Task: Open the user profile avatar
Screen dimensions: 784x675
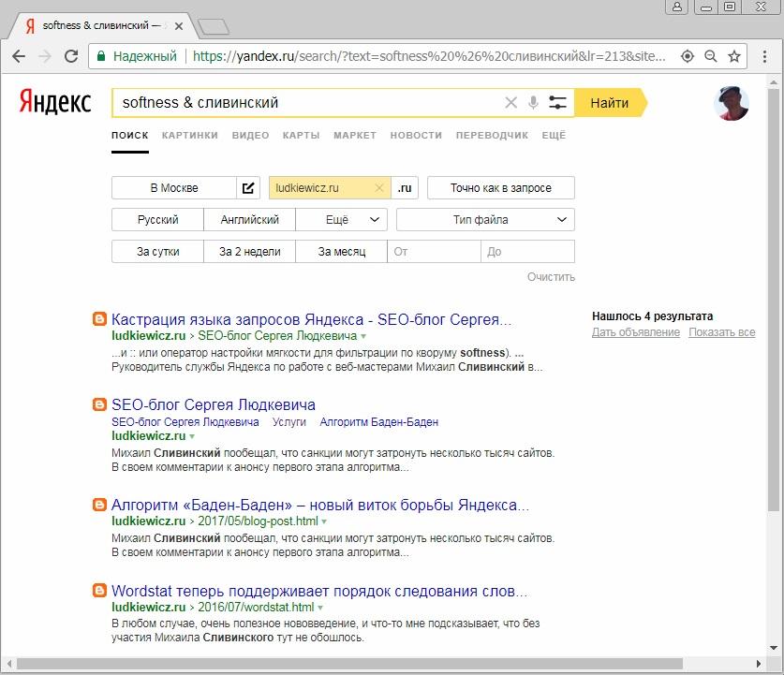Action: [x=731, y=103]
